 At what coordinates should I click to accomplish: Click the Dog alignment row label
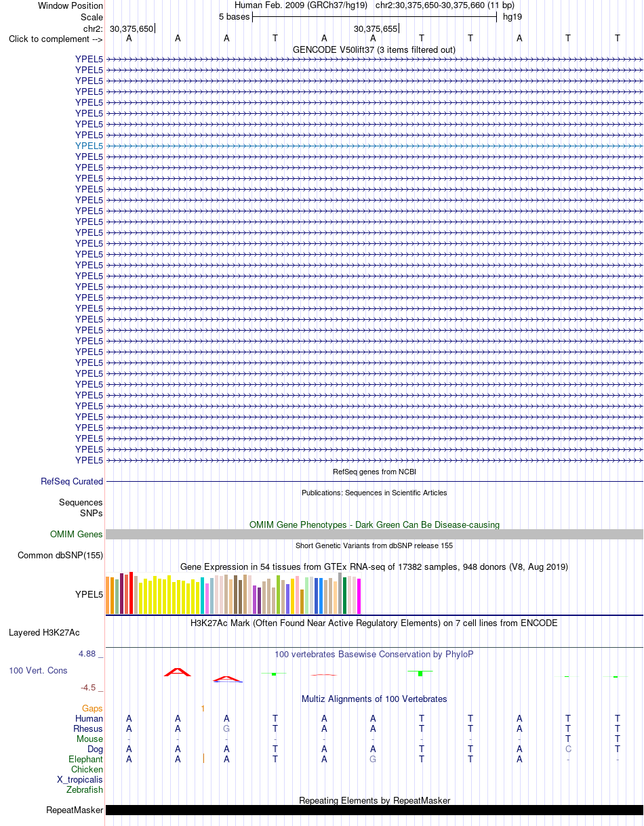point(96,749)
